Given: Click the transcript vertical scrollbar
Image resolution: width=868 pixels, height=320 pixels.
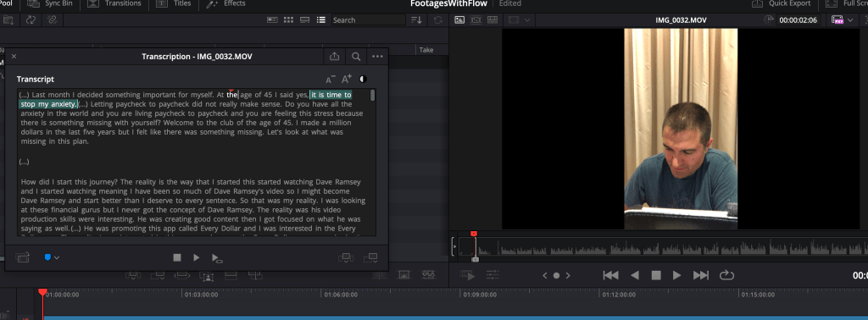Looking at the screenshot, I should pyautogui.click(x=373, y=95).
